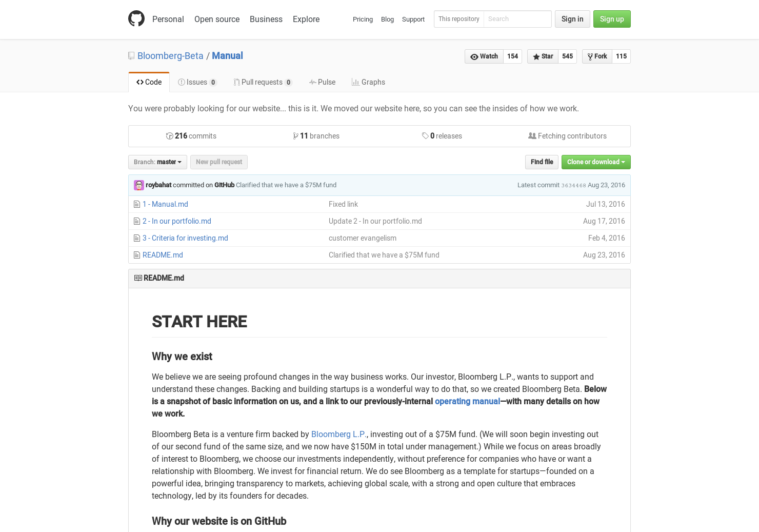Viewport: 759px width, 532px height.
Task: Expand the This repository search scope
Action: (458, 19)
